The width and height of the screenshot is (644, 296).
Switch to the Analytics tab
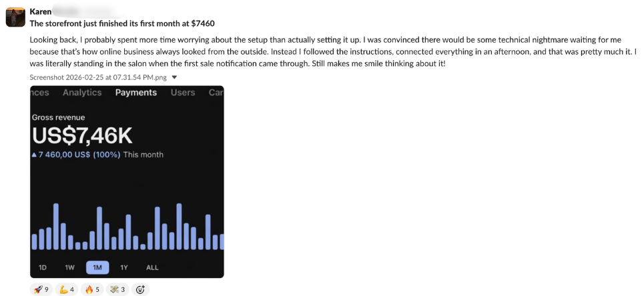[x=82, y=93]
